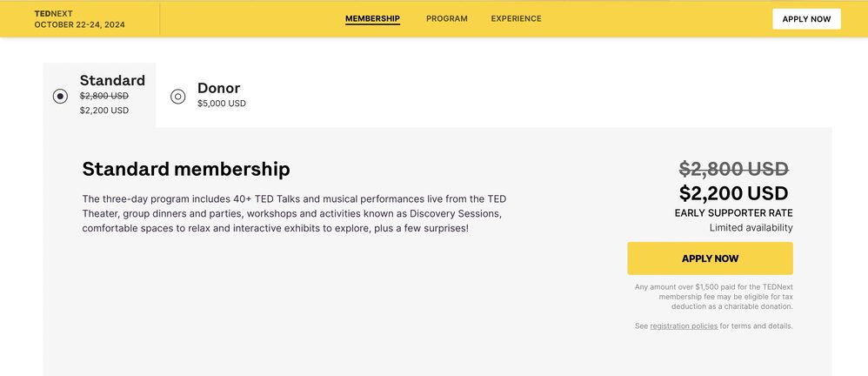Switch to the Donor tab title
868x376 pixels.
(x=218, y=88)
